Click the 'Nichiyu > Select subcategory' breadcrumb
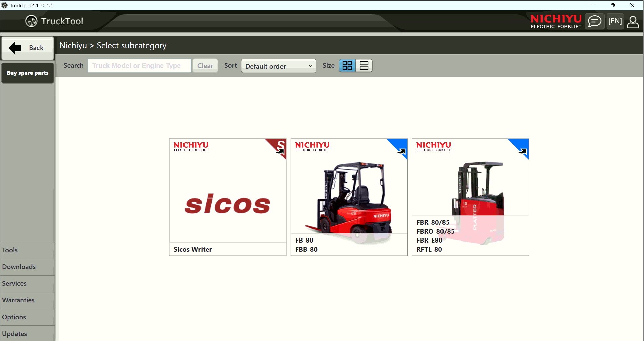 (113, 46)
